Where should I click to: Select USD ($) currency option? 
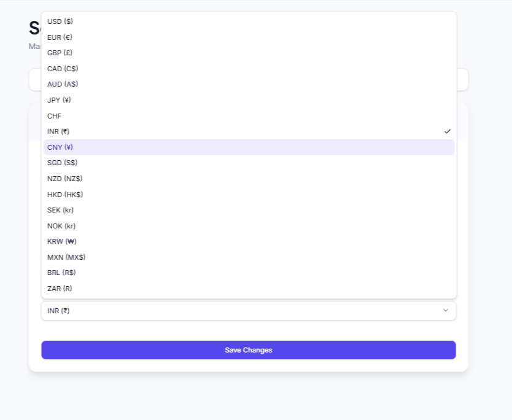click(x=60, y=21)
